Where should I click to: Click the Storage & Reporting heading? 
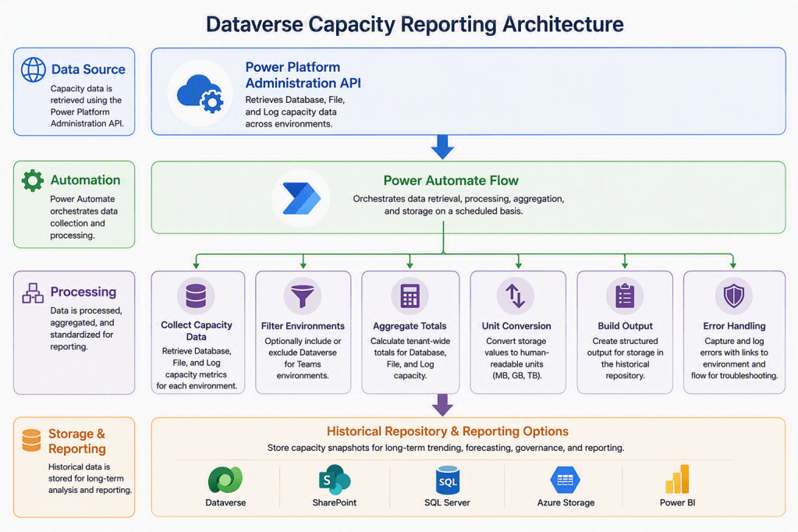[x=77, y=441]
